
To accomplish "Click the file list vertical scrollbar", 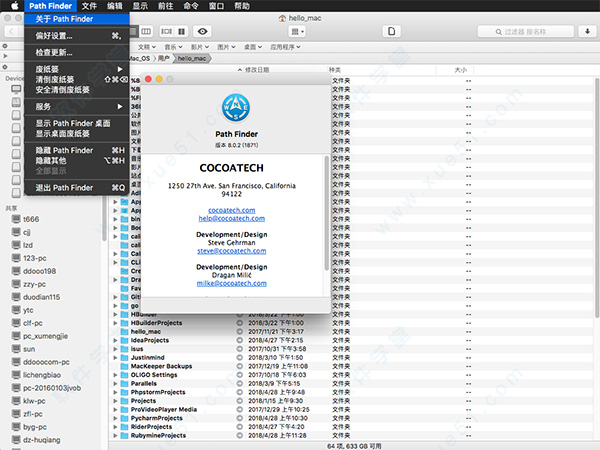I will 597,197.
